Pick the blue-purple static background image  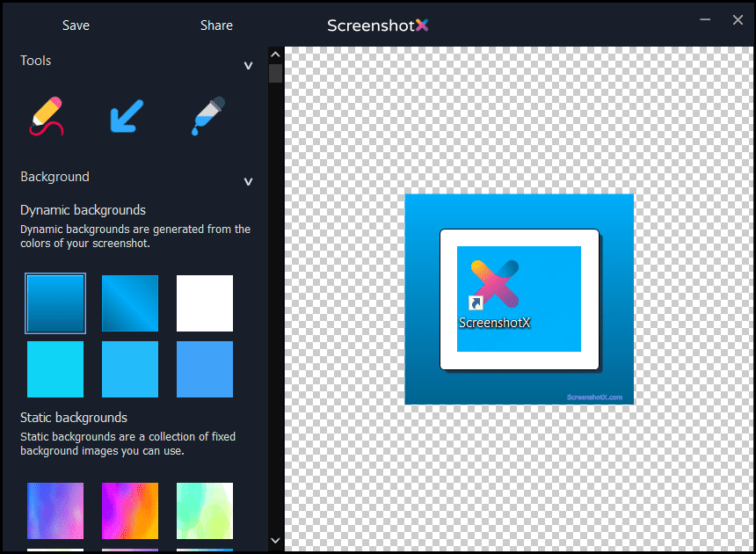55,511
